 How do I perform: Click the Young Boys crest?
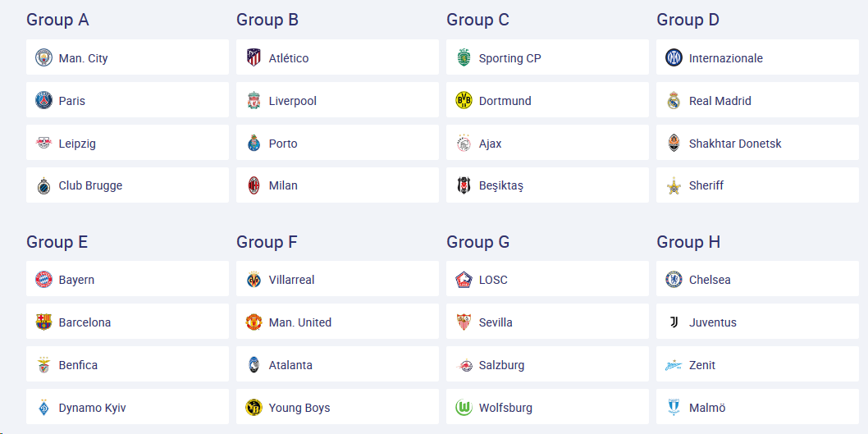[254, 408]
